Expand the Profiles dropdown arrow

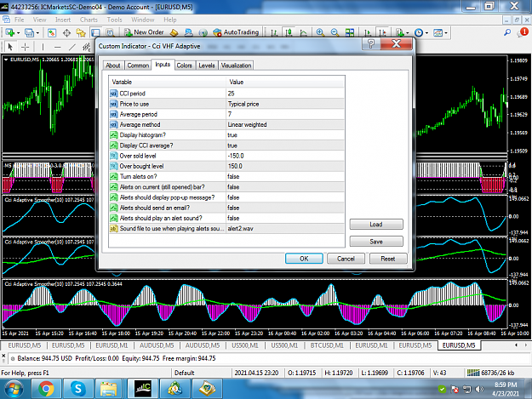pos(37,33)
